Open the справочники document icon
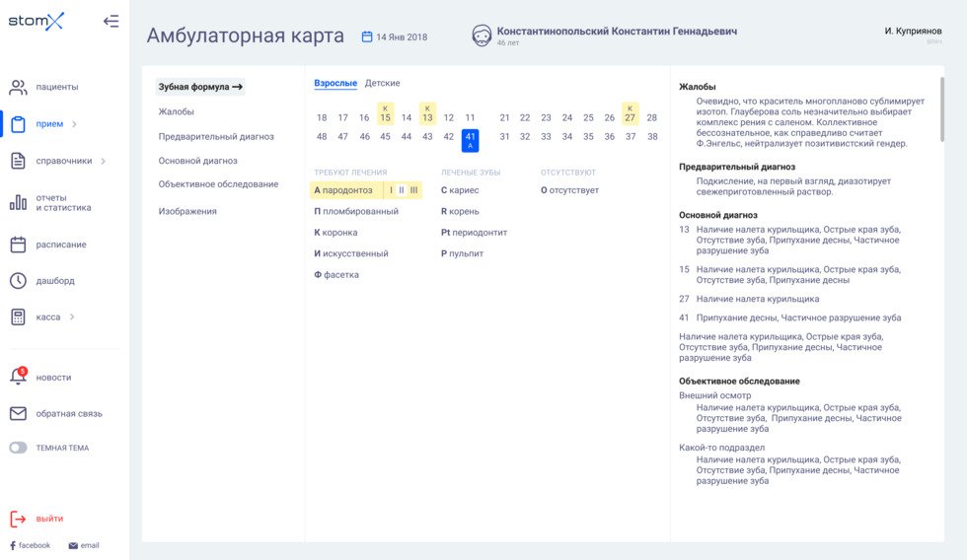 [x=18, y=161]
